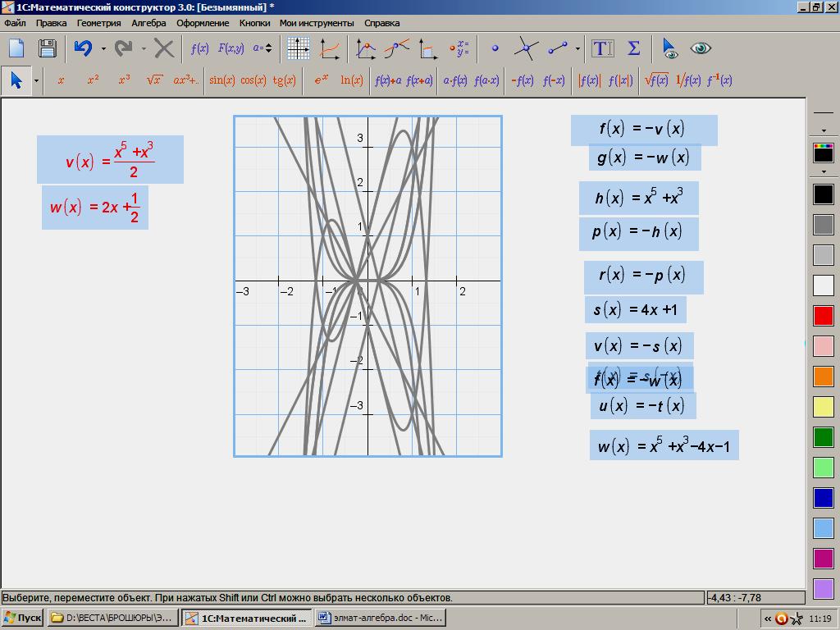Apply |f(x)| absolute value transform
This screenshot has width=840, height=630.
[x=589, y=80]
